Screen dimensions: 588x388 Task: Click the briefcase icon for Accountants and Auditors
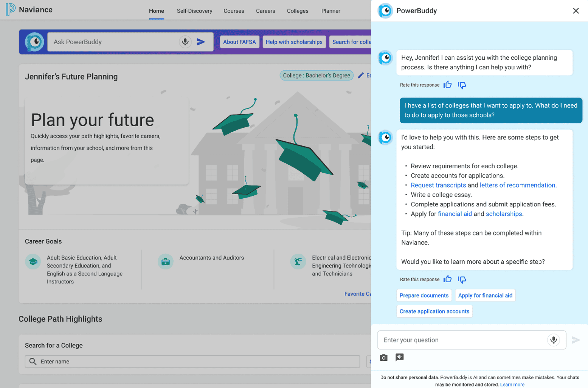click(166, 261)
